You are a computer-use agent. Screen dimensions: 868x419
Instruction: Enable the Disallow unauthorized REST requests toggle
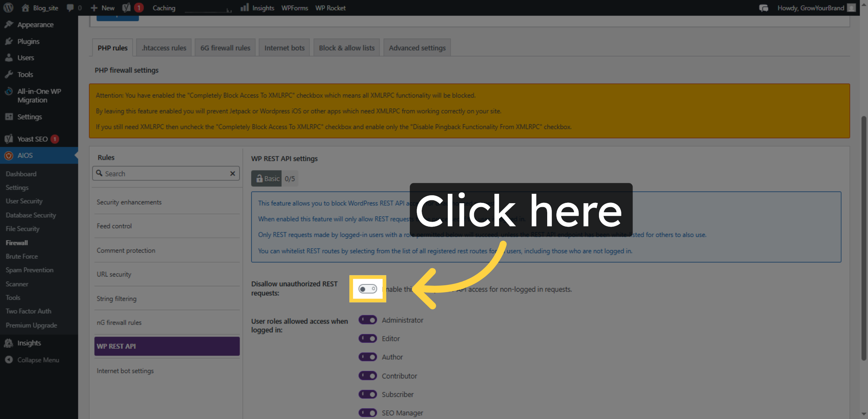[367, 288]
